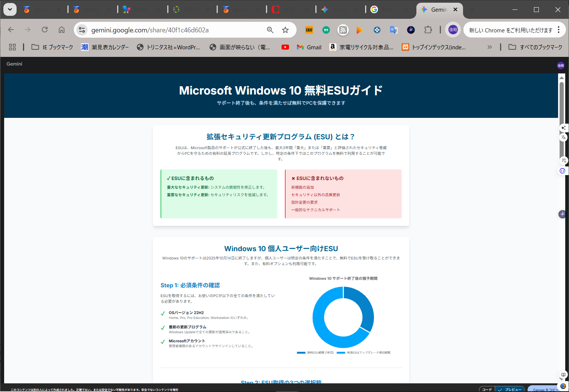Screen dimensions: 569x392
Task: Open the Gmail bookmark
Action: click(309, 47)
